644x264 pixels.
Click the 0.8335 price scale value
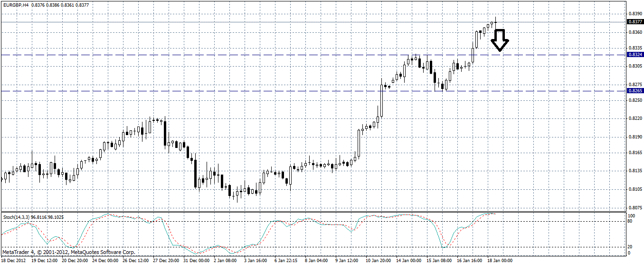(x=635, y=48)
